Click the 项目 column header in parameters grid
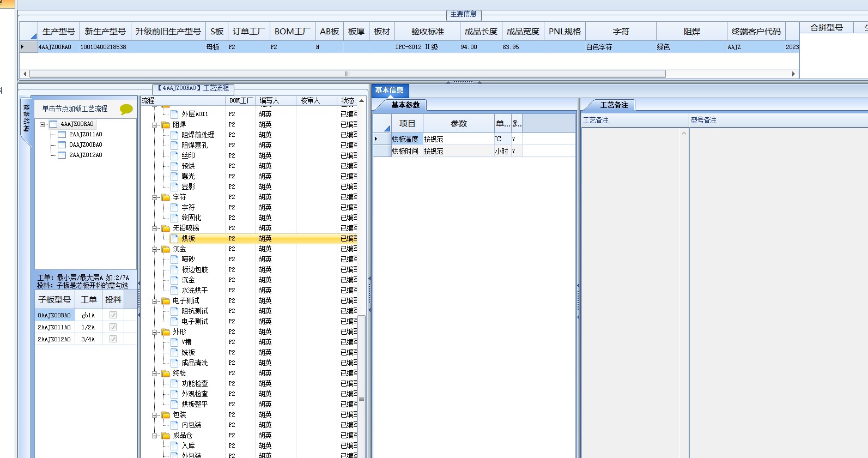This screenshot has width=868, height=458. click(407, 124)
